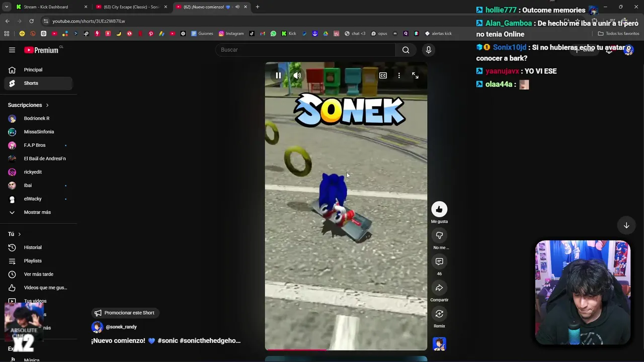Like the Short with Me gusta thumb

tap(439, 209)
